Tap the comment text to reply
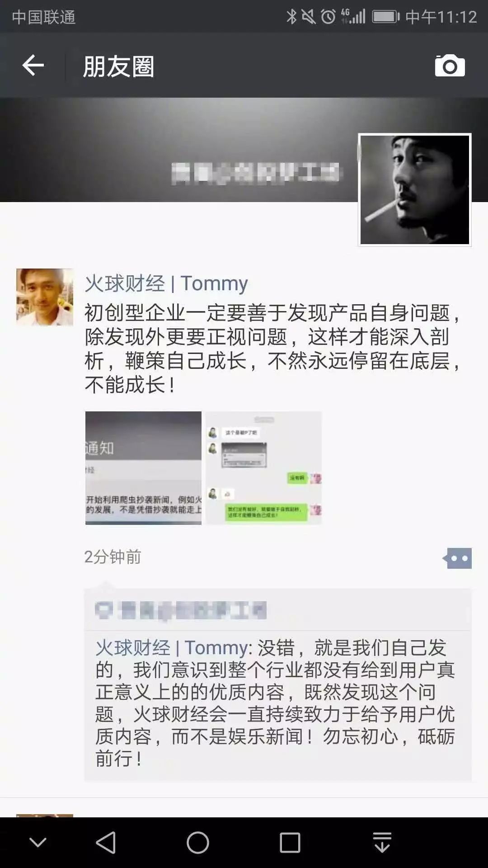Viewport: 488px width, 868px height. click(x=275, y=703)
